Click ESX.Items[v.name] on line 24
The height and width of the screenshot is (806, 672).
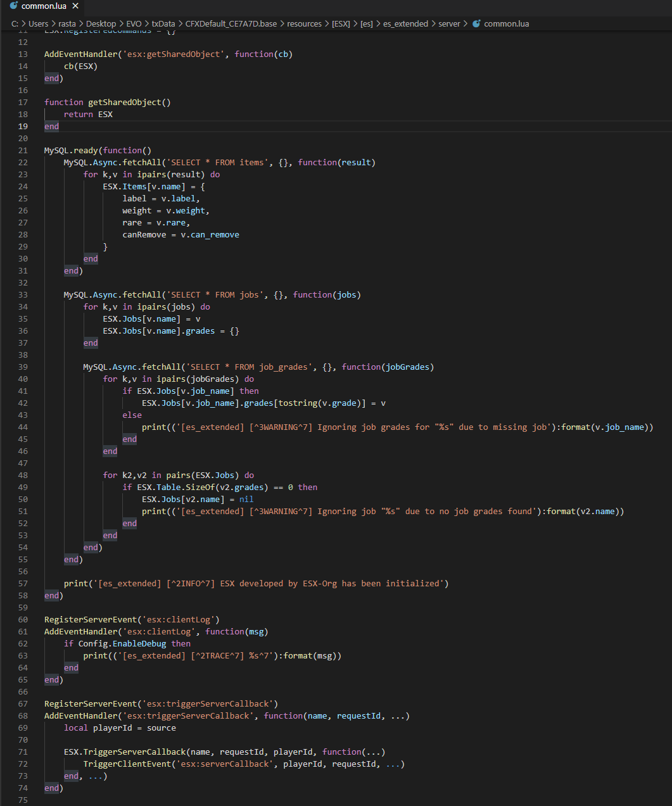pos(144,187)
